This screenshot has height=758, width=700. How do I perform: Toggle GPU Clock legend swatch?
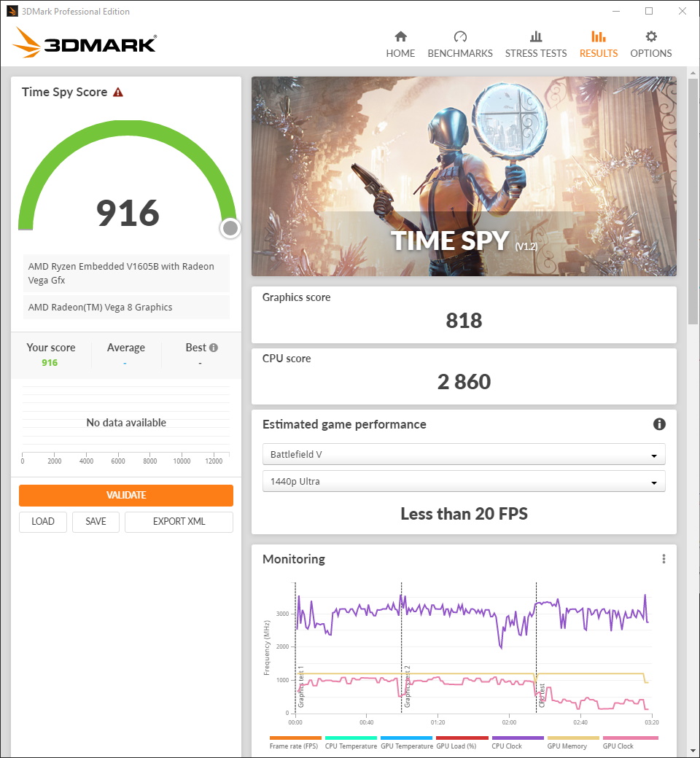click(x=630, y=738)
